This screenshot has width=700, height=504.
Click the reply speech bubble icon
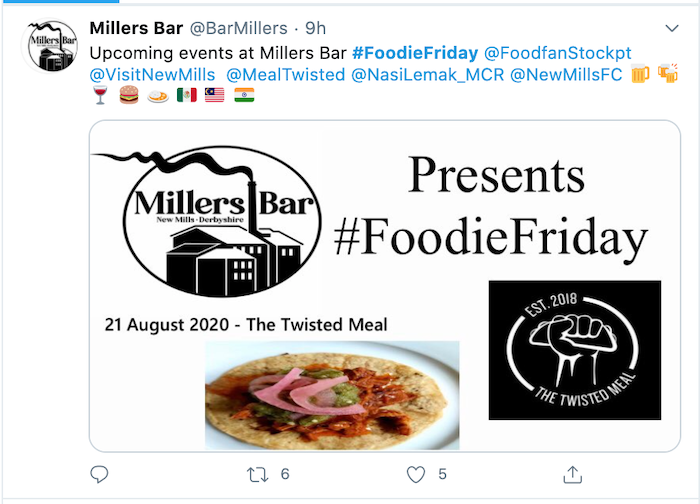99,474
